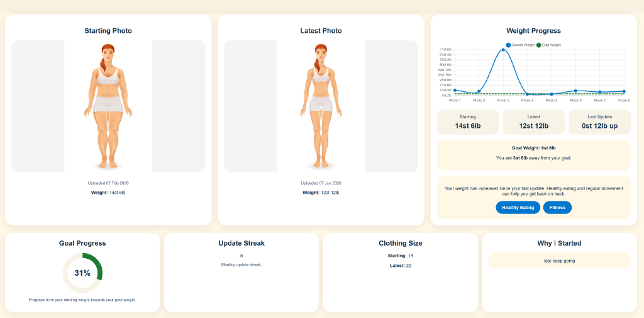Click the 'Starting Photo' heading

tap(108, 31)
